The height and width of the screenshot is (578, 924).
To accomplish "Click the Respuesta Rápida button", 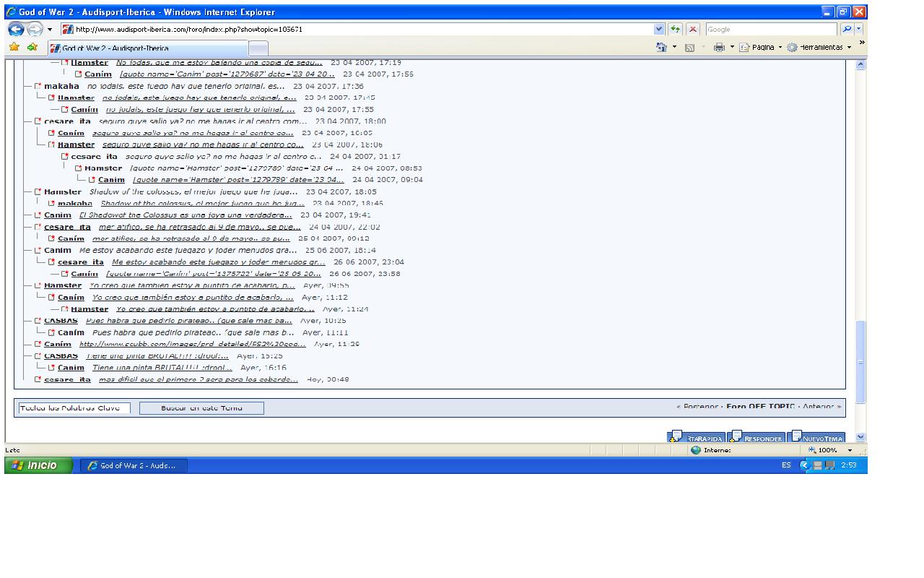I will coord(696,436).
